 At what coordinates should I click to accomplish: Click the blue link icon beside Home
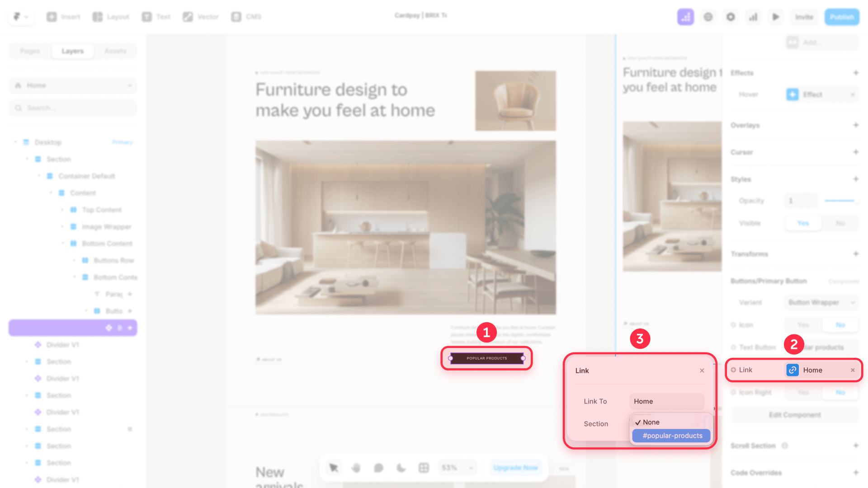[x=793, y=370]
